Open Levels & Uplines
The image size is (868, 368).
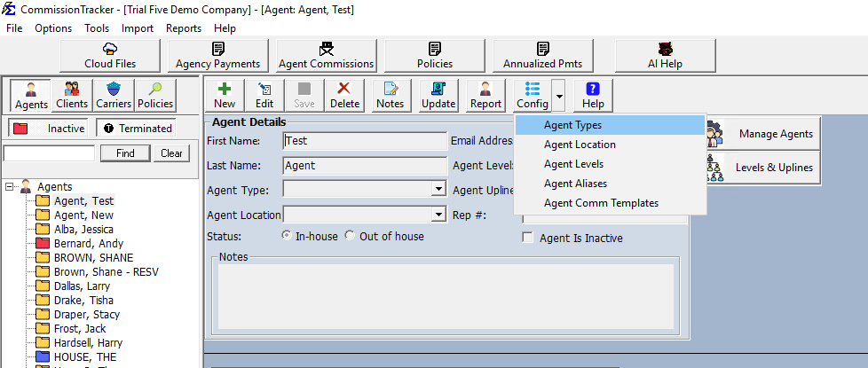[x=764, y=167]
